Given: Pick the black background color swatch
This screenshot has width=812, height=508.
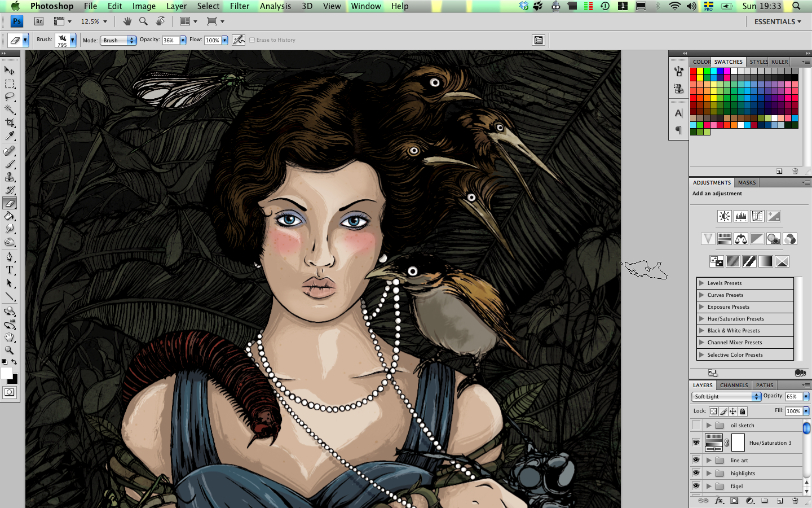Looking at the screenshot, I should 14,380.
